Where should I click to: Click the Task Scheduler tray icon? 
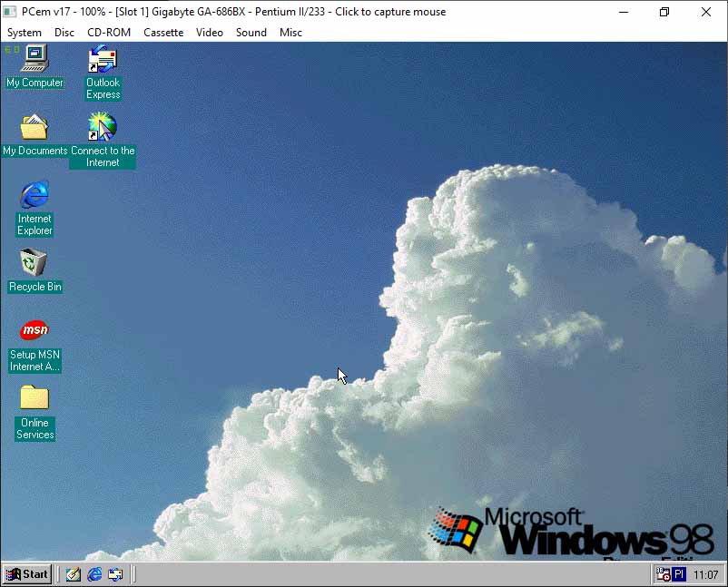click(x=663, y=574)
